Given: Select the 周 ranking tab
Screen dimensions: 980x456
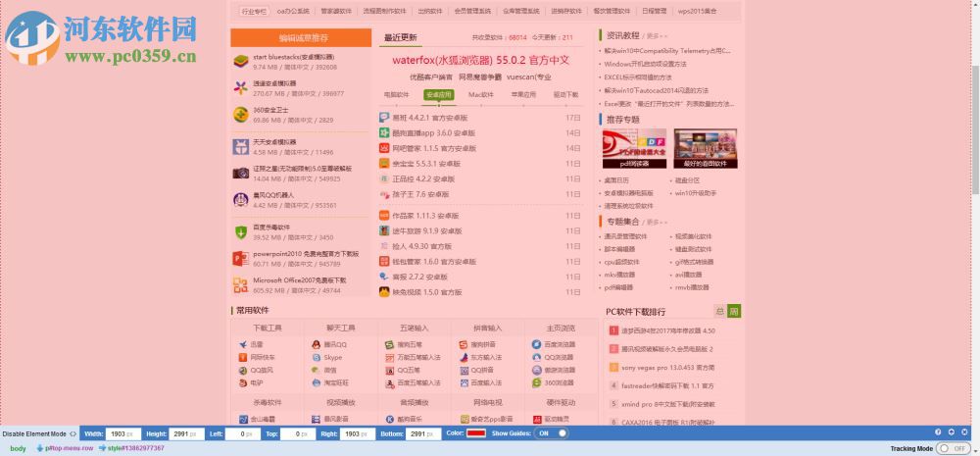Looking at the screenshot, I should pyautogui.click(x=734, y=311).
